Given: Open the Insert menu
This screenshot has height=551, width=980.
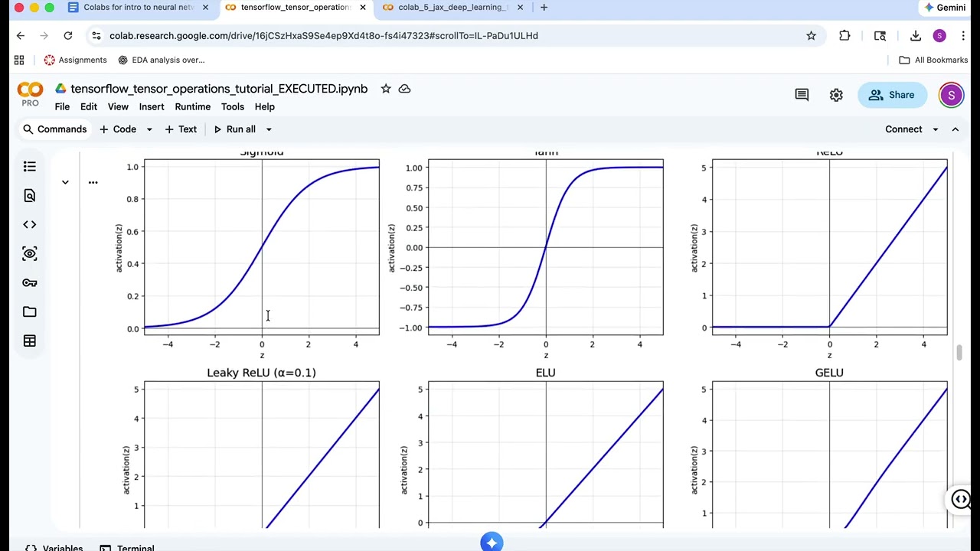Looking at the screenshot, I should 152,106.
